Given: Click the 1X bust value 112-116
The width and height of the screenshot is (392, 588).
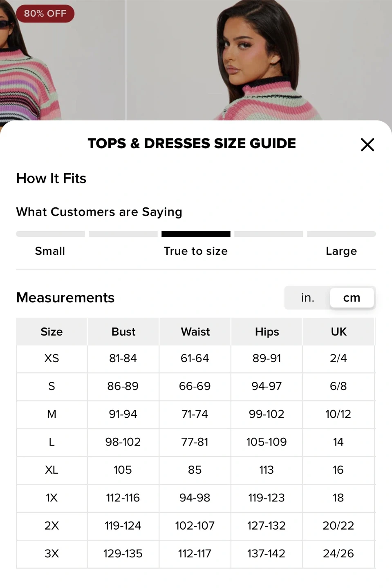Looking at the screenshot, I should [x=123, y=498].
